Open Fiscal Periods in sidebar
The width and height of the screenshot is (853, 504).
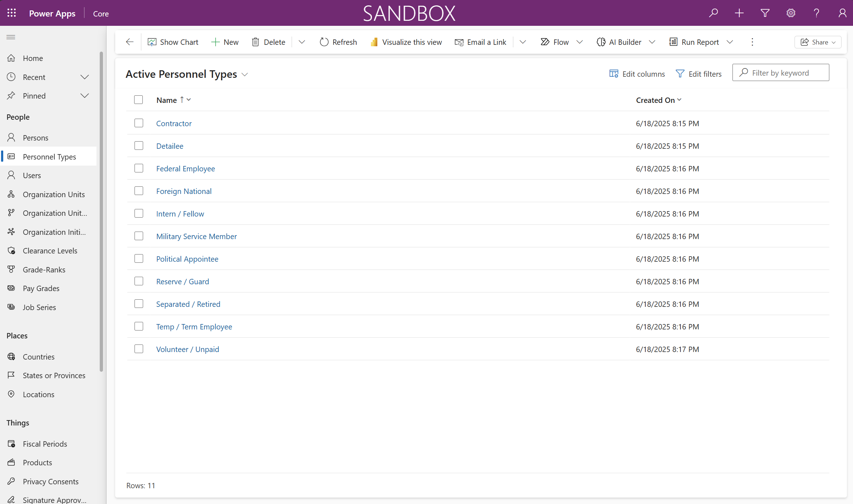point(48,444)
